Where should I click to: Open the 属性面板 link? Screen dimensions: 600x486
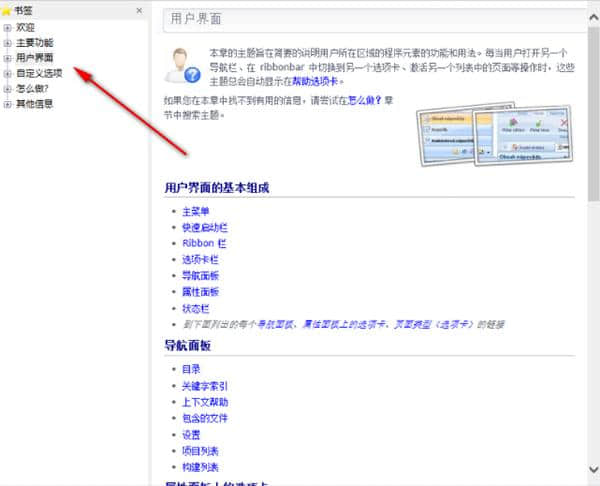coord(200,291)
